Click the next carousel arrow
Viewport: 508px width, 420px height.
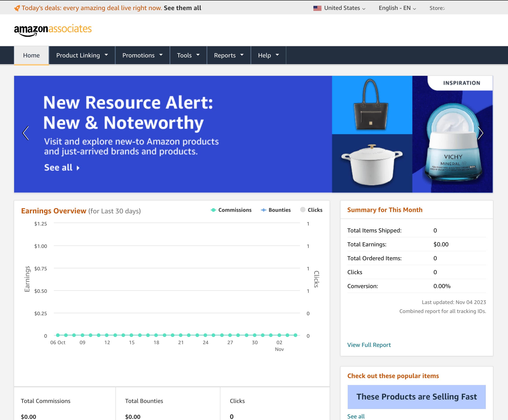click(481, 133)
